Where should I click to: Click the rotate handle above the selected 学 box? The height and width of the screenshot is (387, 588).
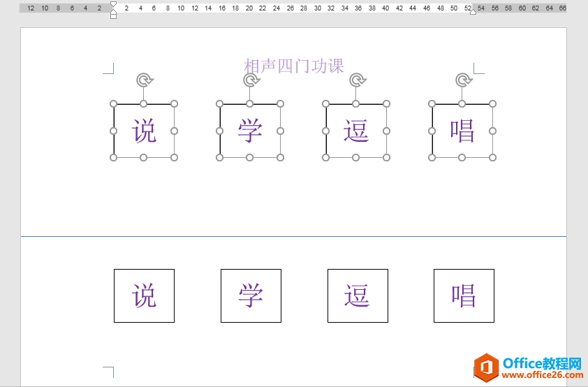pyautogui.click(x=251, y=80)
